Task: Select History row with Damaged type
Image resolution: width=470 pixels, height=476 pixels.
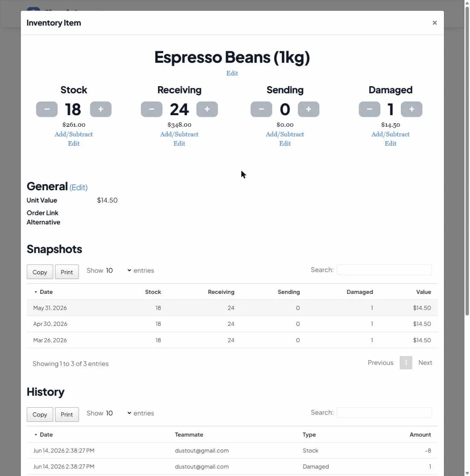Action: pos(232,467)
